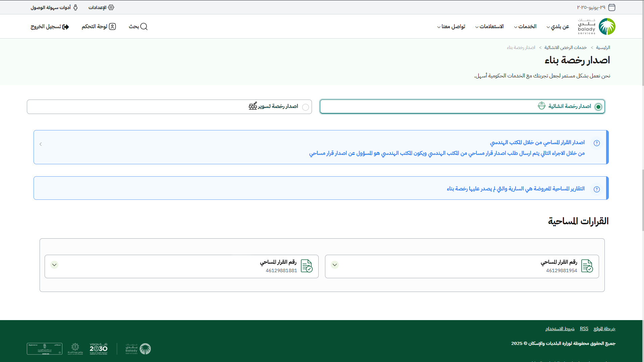Click the RSS footer link
Viewport: 644px width, 362px height.
click(584, 328)
